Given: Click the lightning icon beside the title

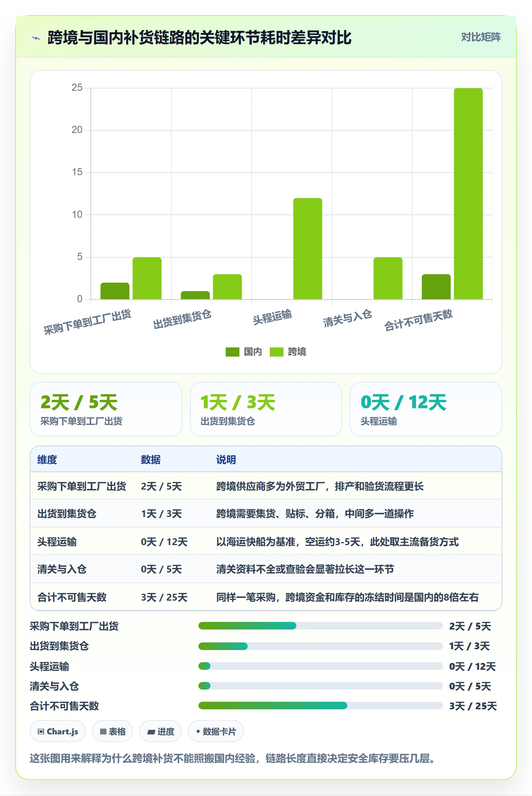Looking at the screenshot, I should 36,38.
